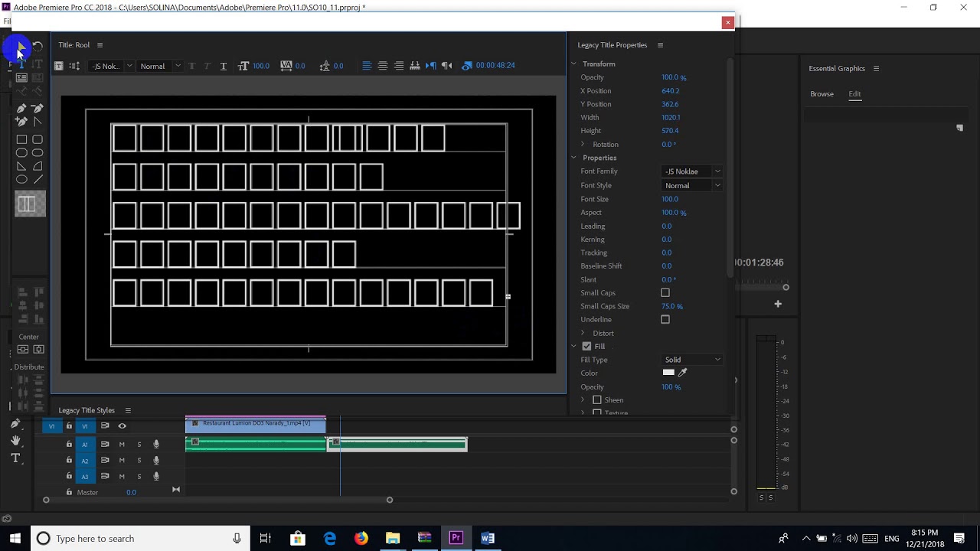The image size is (980, 551).
Task: Click New Title Based on Current icon
Action: pyautogui.click(x=58, y=66)
